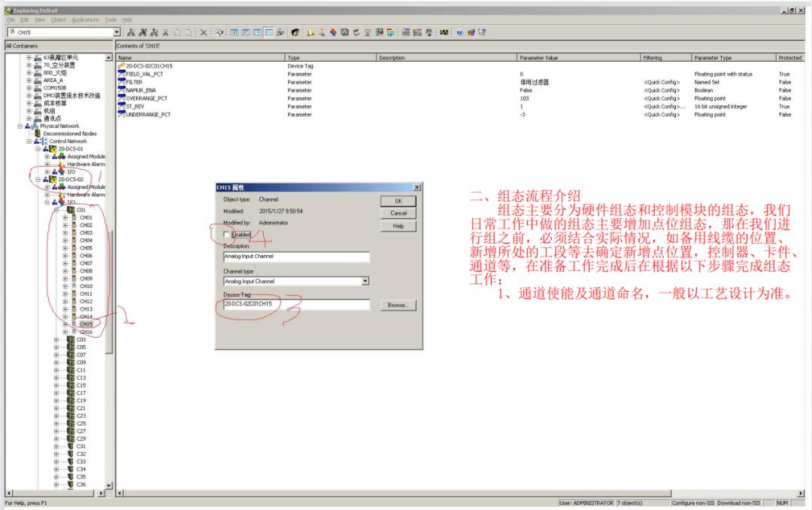Click the 20-DCS-02C01CH15 device tag icon
Viewport: 812px width, 510px height.
coord(121,66)
